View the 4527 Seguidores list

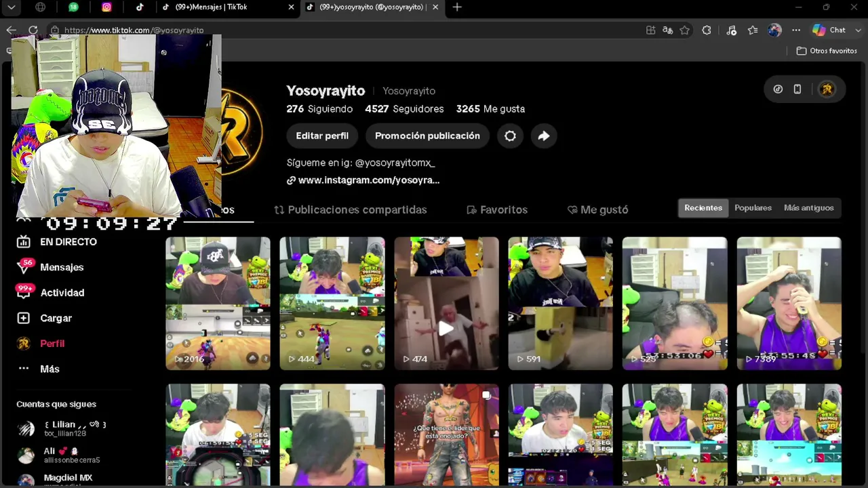404,108
